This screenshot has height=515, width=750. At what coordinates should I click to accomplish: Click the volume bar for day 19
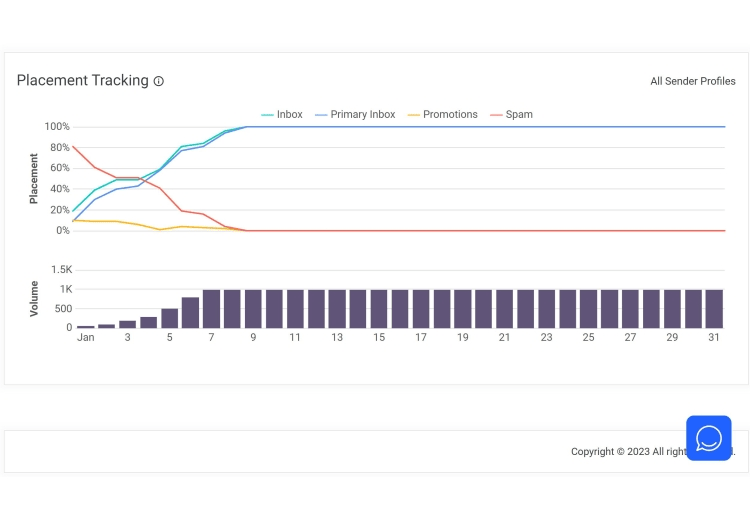(462, 309)
